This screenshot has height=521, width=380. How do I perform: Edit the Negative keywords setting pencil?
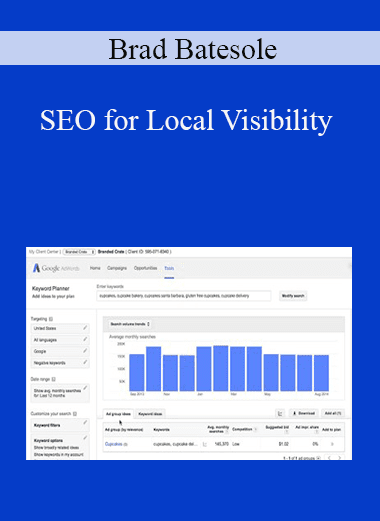pos(85,362)
